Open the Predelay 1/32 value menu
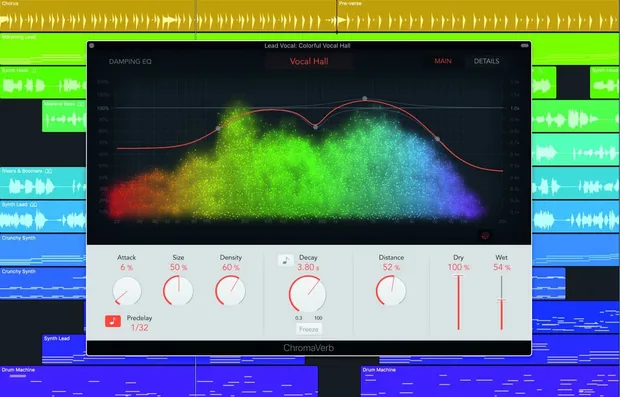This screenshot has width=620, height=397. [140, 327]
